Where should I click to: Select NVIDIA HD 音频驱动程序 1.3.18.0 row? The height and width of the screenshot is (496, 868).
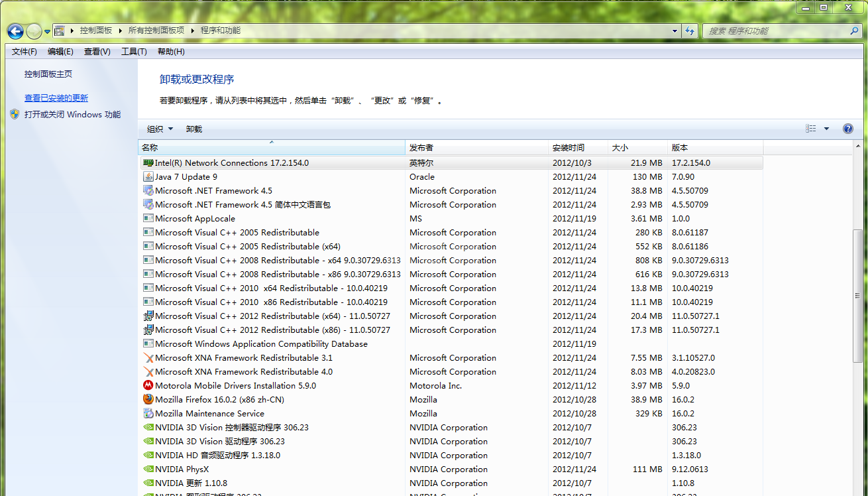pos(451,455)
